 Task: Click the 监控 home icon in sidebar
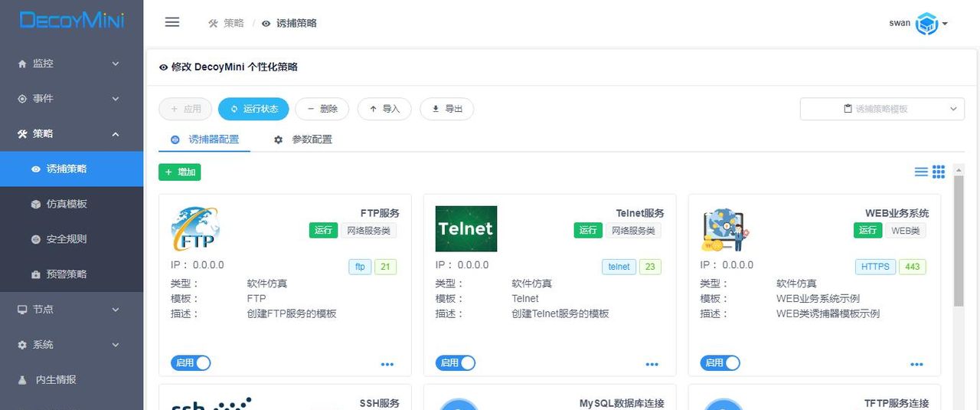[x=22, y=64]
